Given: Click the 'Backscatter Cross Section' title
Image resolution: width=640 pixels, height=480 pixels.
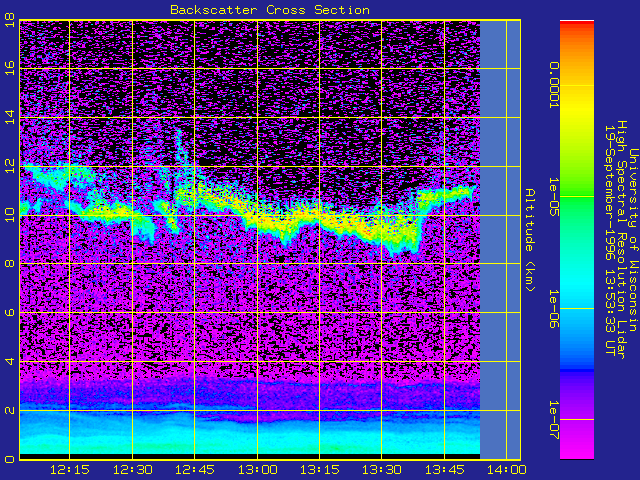Looking at the screenshot, I should (x=270, y=10).
